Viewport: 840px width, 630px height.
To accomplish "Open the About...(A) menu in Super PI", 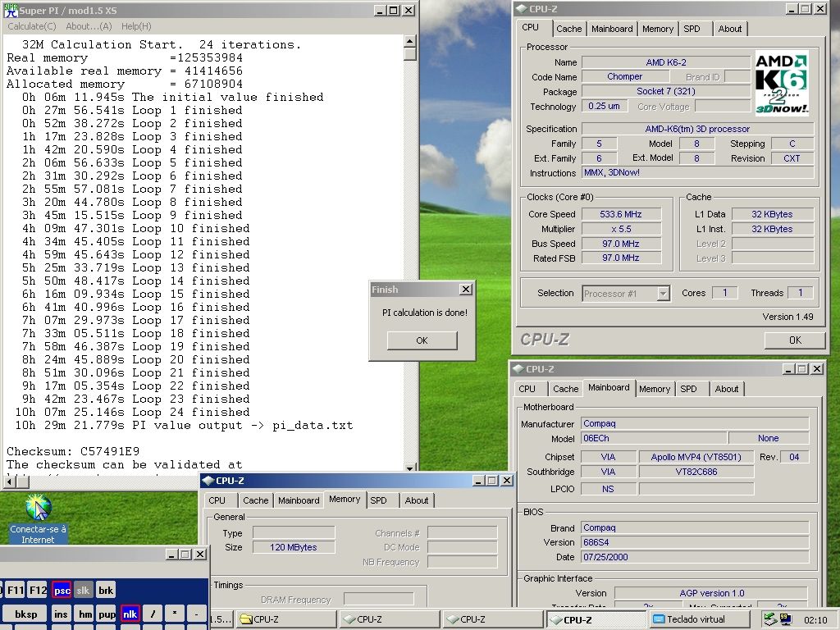I will (89, 26).
